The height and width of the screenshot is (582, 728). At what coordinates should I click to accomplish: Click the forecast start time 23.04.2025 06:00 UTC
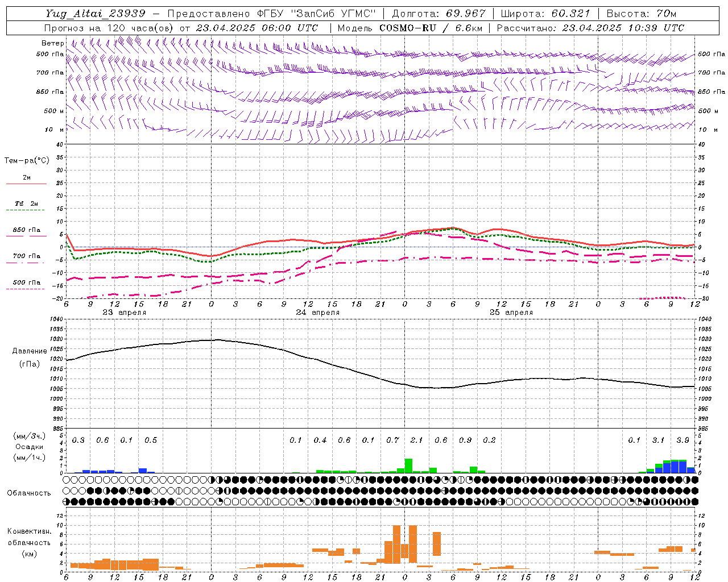(257, 28)
